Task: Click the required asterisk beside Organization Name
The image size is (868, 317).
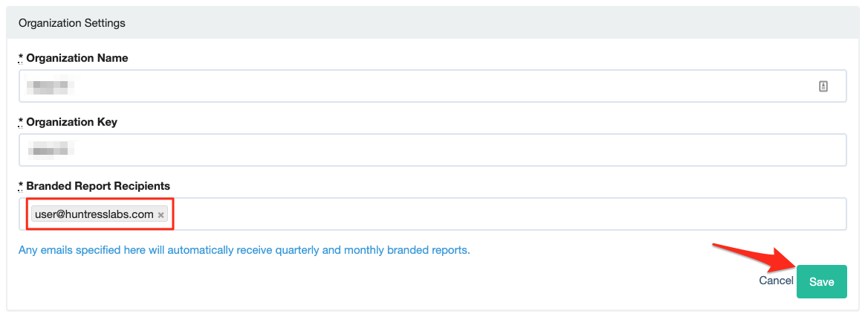Action: point(21,58)
